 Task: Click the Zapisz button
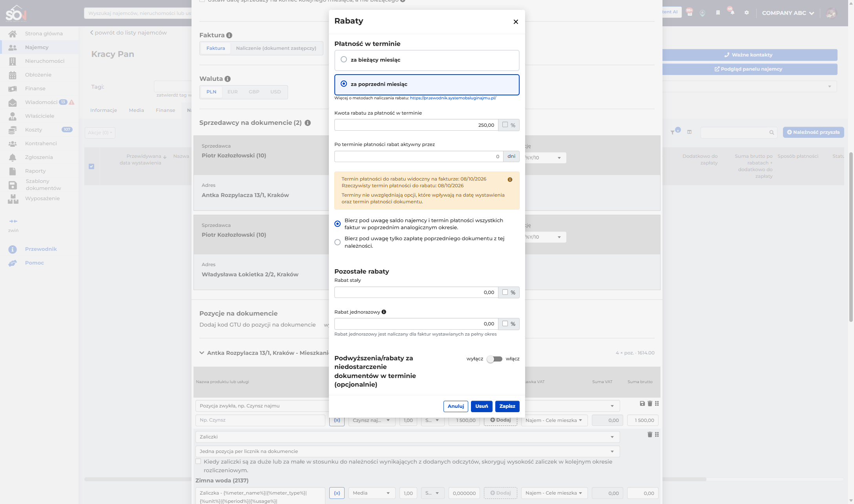pyautogui.click(x=507, y=406)
